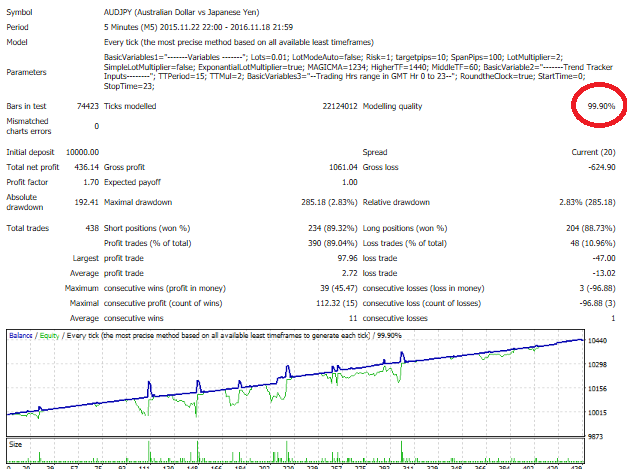
Task: Click the Size label in volume panel
Action: (x=16, y=444)
